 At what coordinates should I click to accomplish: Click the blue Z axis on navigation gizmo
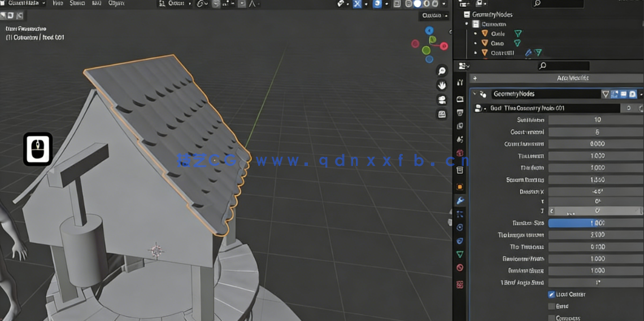429,30
